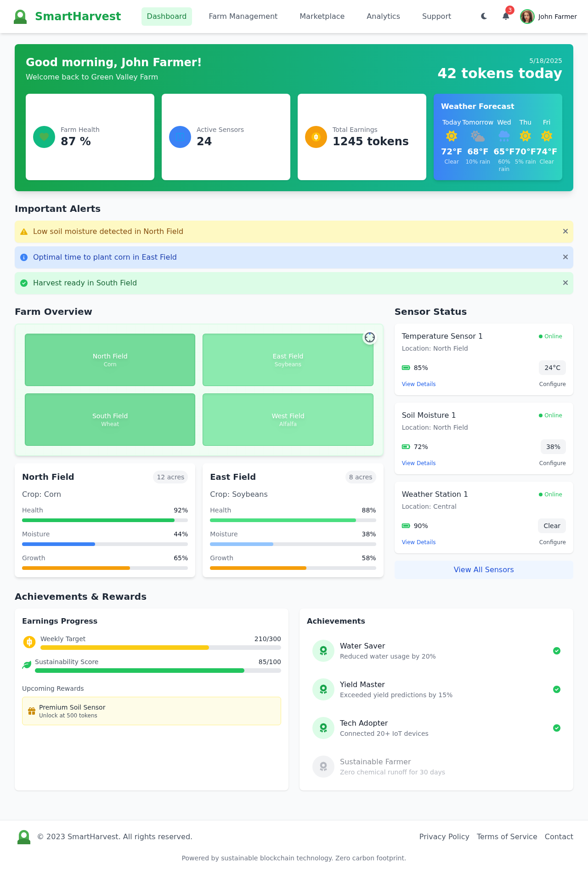Image resolution: width=588 pixels, height=870 pixels.
Task: Click the Total Earnings coin icon
Action: click(x=316, y=137)
